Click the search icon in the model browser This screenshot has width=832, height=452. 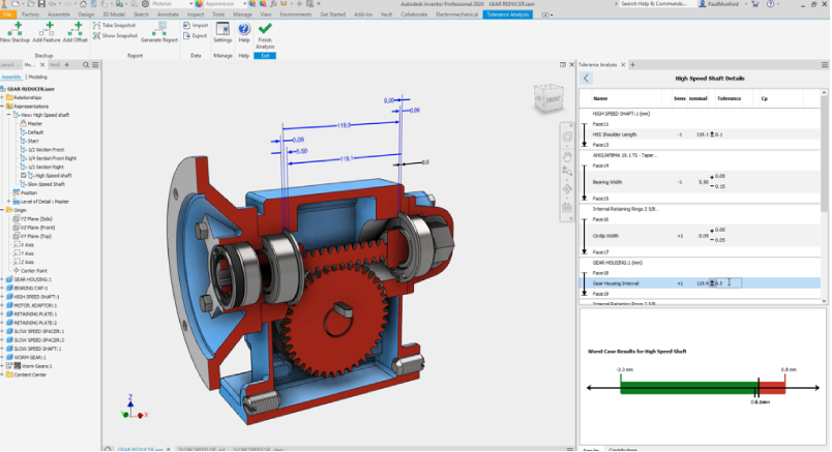(85, 65)
